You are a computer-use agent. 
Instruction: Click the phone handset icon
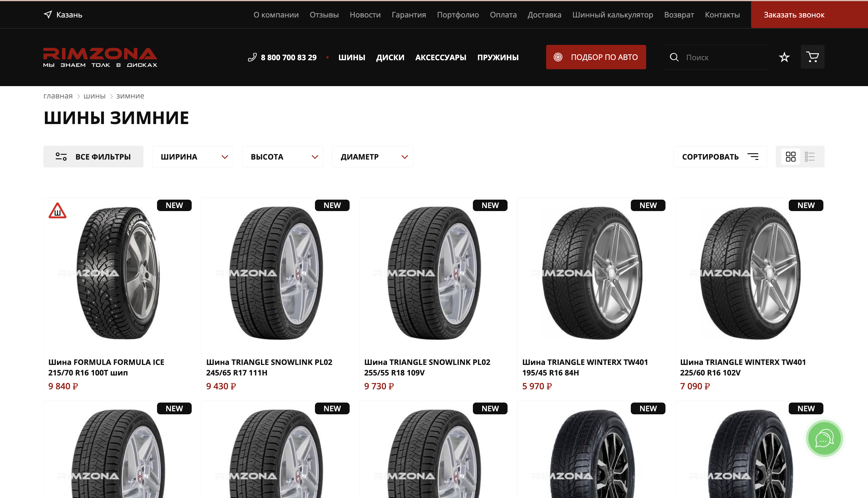click(x=252, y=57)
